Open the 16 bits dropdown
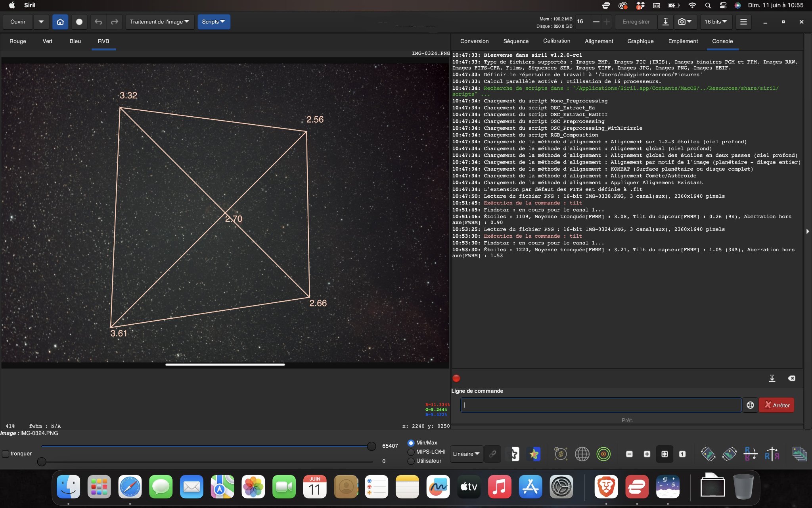The height and width of the screenshot is (508, 812). [716, 22]
